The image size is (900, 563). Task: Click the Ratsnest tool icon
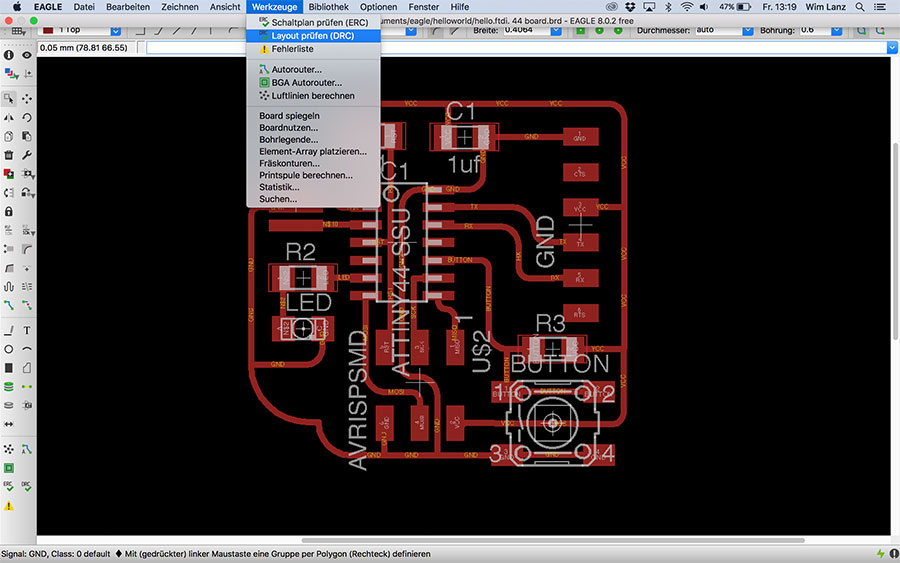coord(9,449)
